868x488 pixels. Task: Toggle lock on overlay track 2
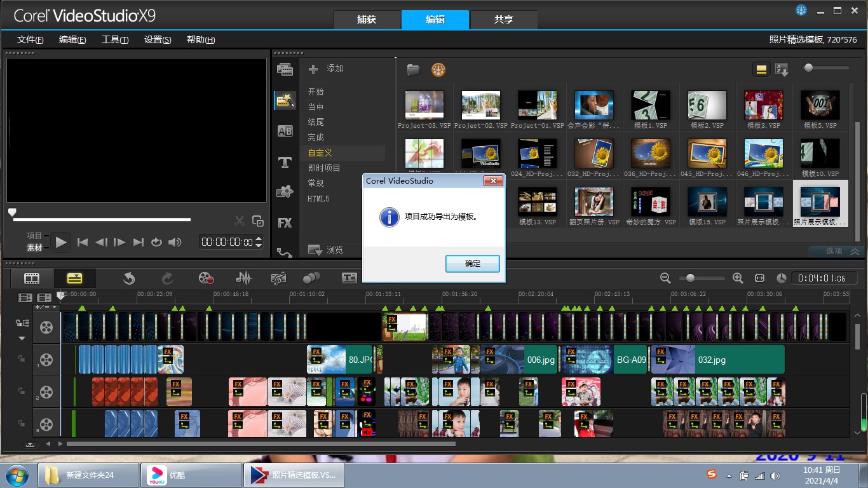click(x=22, y=392)
